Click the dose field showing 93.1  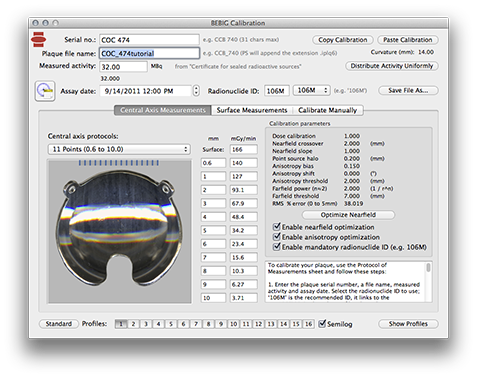tap(244, 190)
